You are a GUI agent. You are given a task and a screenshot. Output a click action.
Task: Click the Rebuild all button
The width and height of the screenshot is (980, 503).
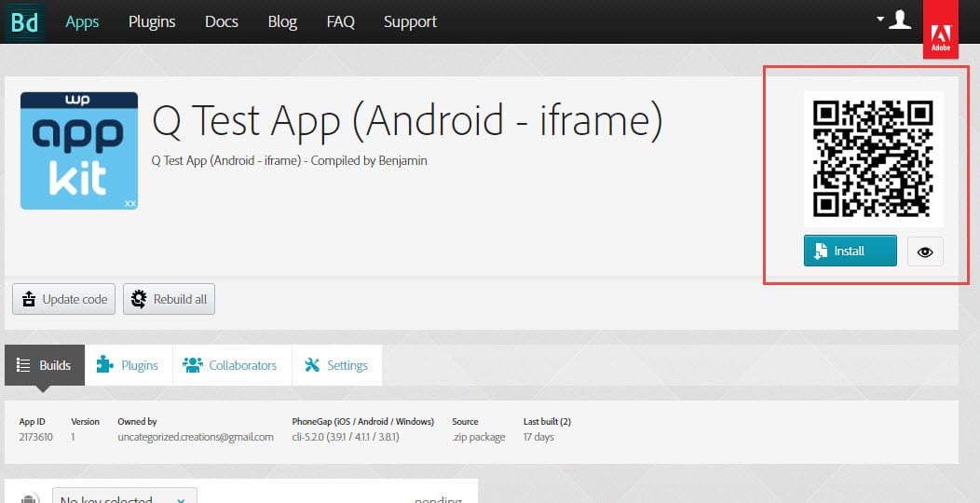169,299
